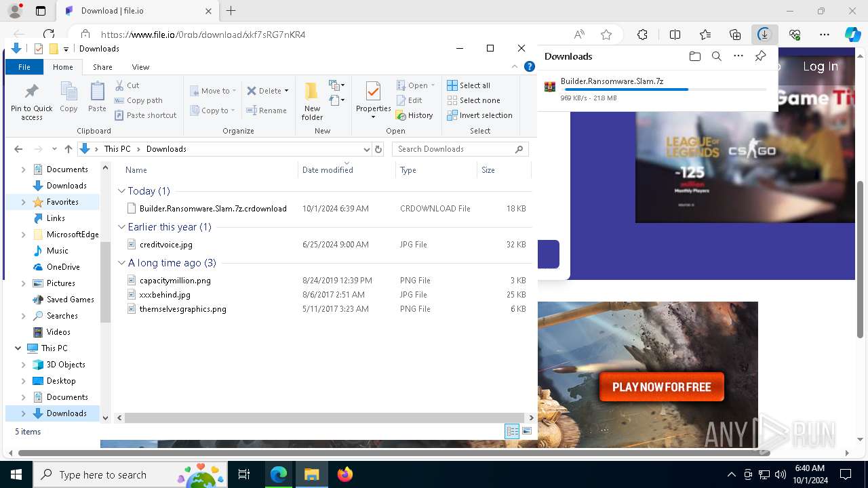Click PLAY NOW FOR FREE ad button
This screenshot has width=868, height=488.
point(662,387)
